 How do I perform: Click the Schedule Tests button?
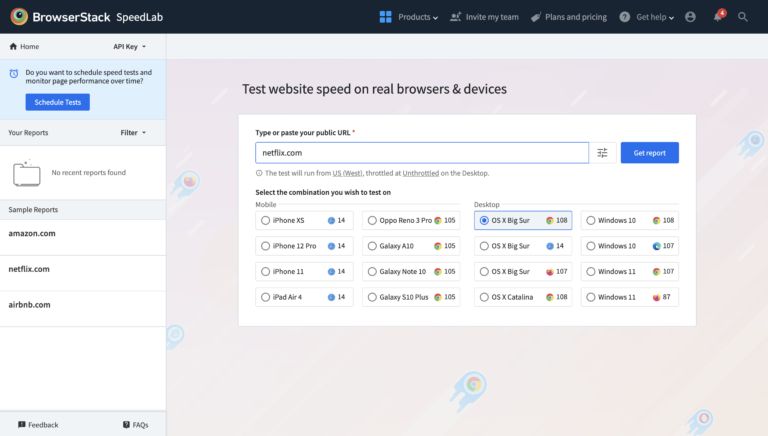tap(58, 102)
